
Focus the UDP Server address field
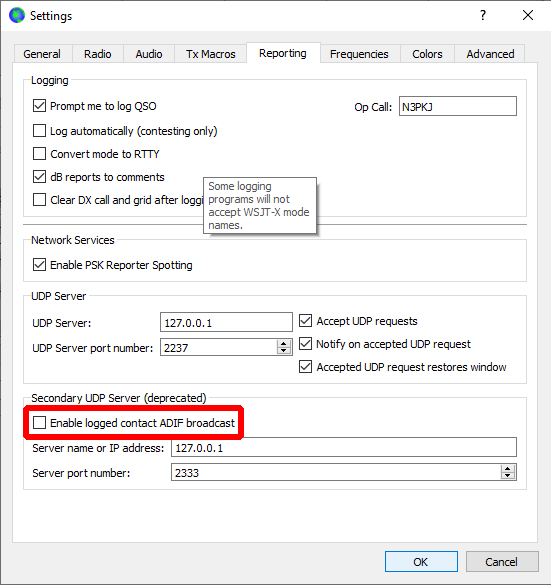pyautogui.click(x=226, y=322)
